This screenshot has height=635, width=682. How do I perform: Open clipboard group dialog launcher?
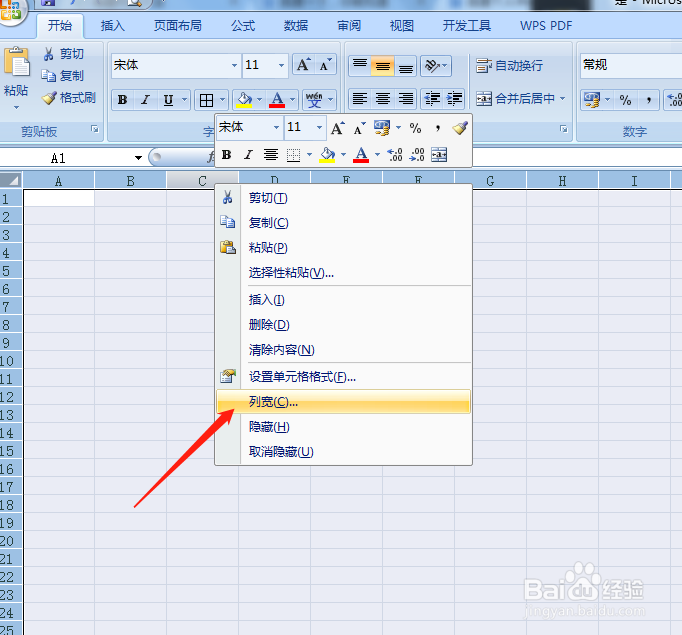coord(95,129)
